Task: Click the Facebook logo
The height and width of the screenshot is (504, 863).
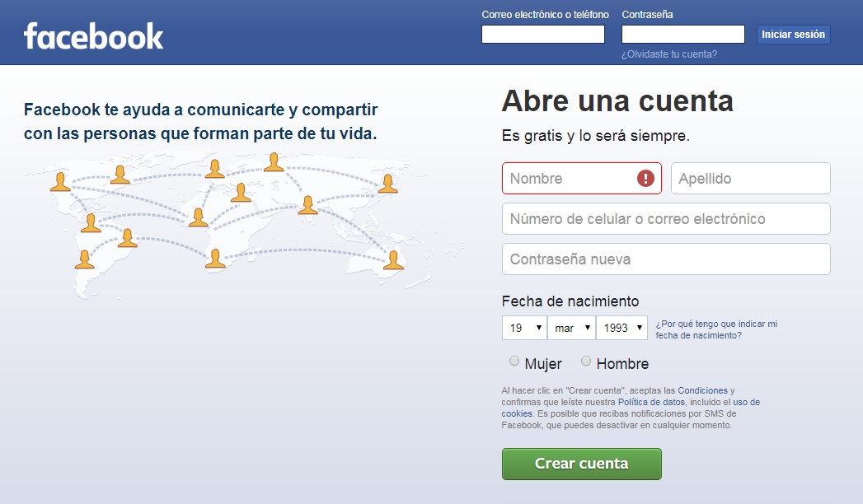Action: tap(94, 36)
